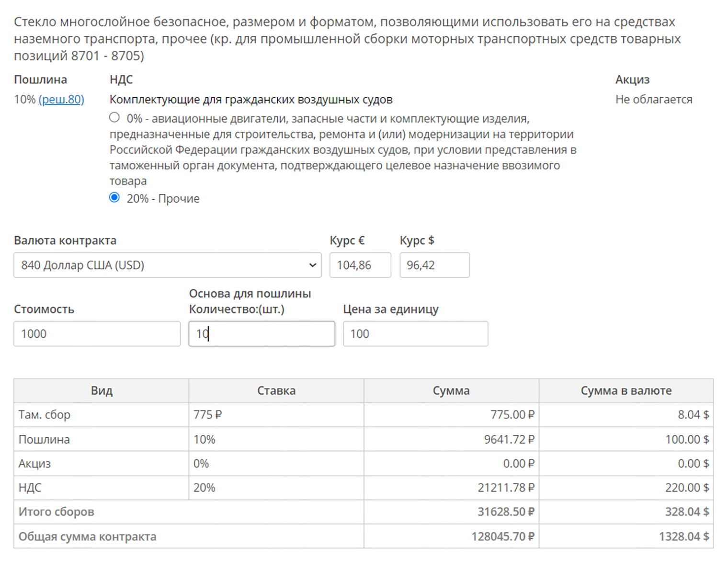Click the Там. сбор row label
This screenshot has width=728, height=569.
click(45, 415)
